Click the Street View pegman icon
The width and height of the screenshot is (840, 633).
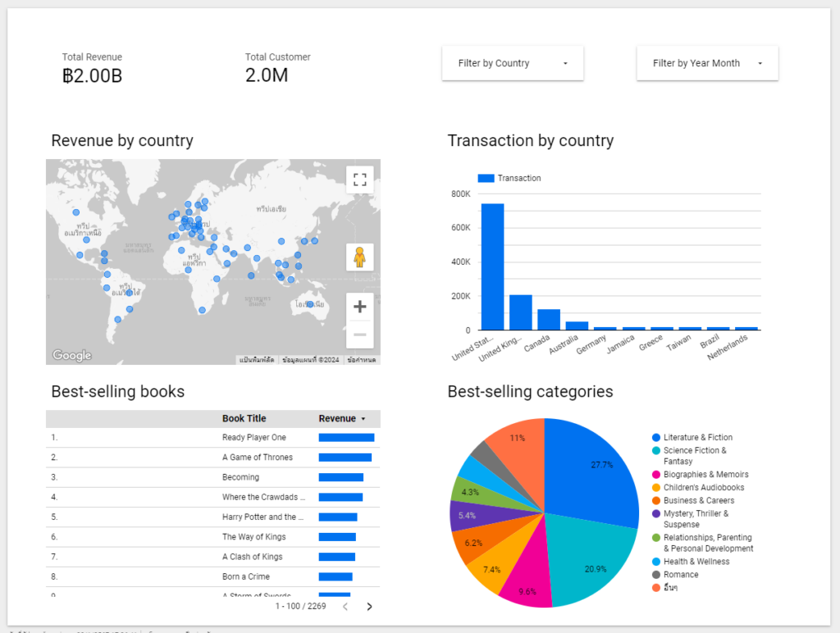click(x=359, y=257)
